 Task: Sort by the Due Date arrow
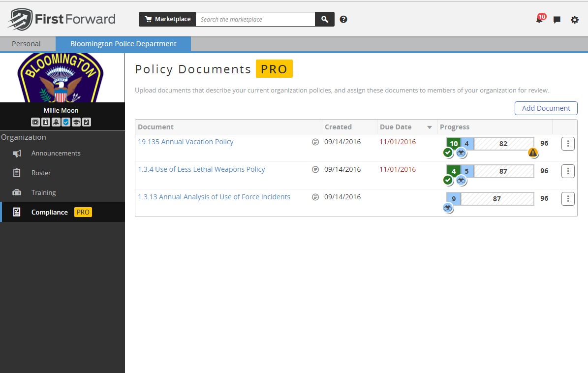(430, 127)
